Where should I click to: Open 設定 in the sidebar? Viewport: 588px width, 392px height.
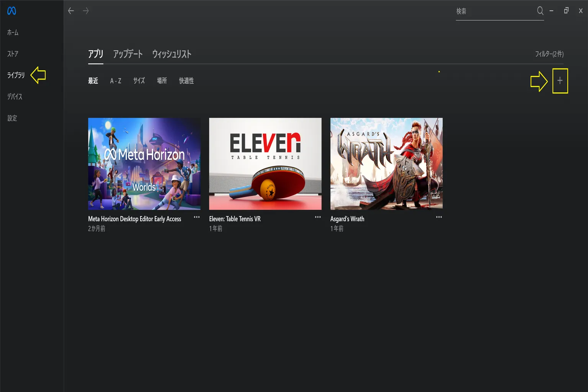coord(12,118)
